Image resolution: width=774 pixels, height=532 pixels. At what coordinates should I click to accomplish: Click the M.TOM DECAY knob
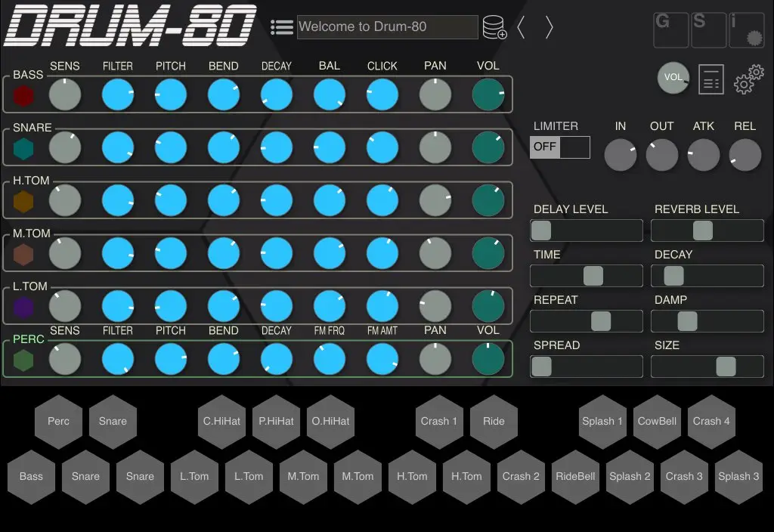(277, 253)
